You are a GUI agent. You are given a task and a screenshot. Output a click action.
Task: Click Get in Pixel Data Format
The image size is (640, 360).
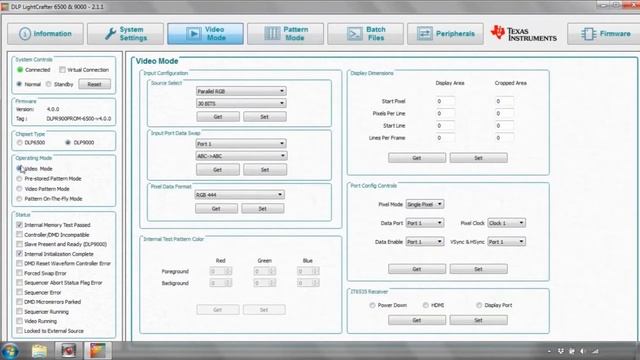(x=216, y=209)
